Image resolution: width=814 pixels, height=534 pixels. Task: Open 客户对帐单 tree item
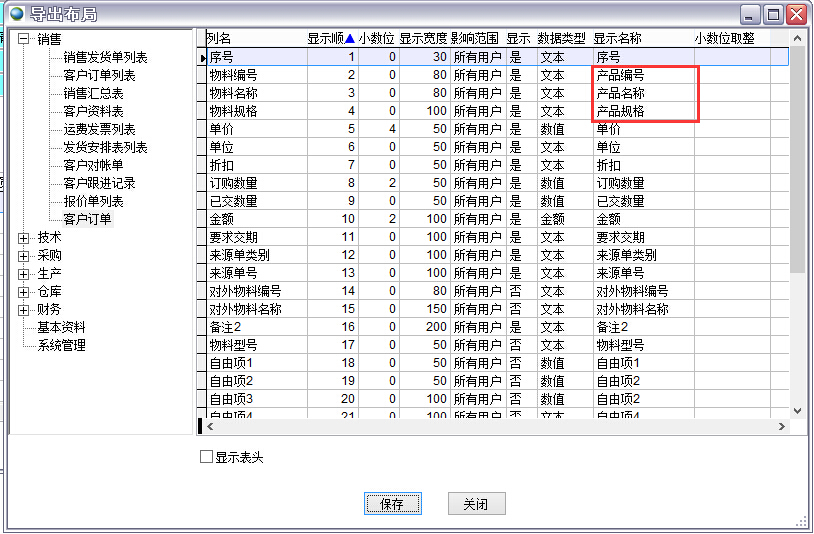93,165
